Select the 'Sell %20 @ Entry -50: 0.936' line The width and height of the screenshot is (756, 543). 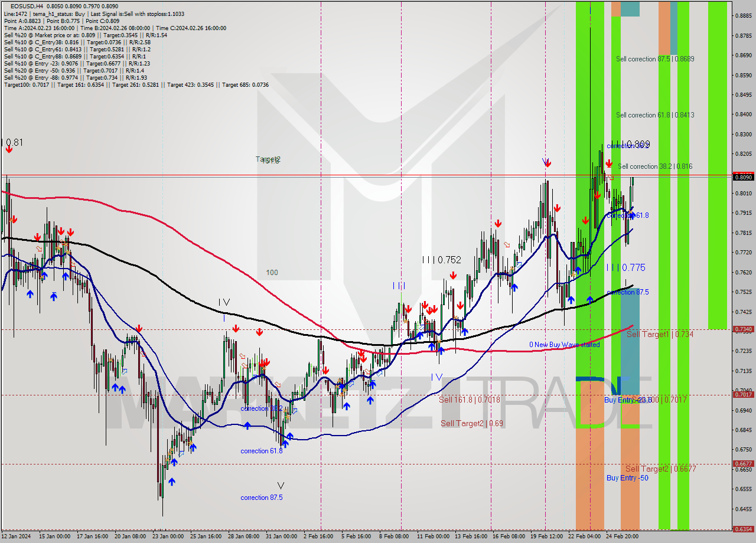(x=74, y=70)
